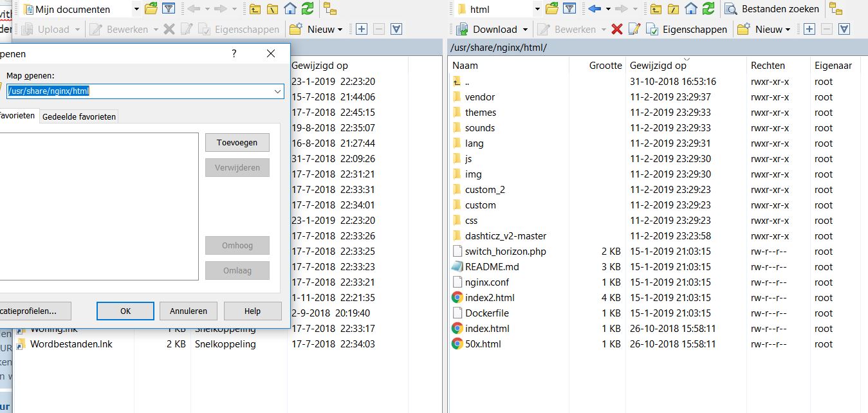This screenshot has width=868, height=413.
Task: Click rename icon in remote toolbar
Action: pyautogui.click(x=634, y=29)
